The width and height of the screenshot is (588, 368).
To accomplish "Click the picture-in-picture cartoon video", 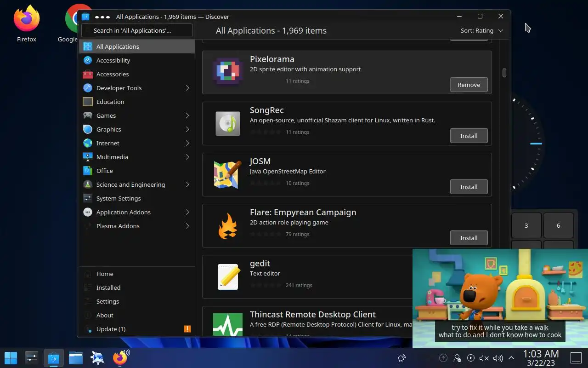I will [500, 298].
